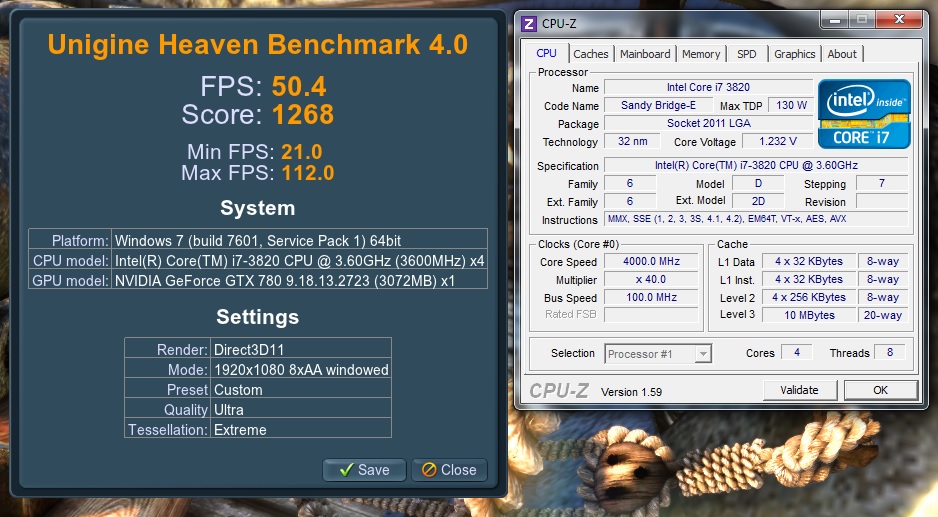Save the Heaven Benchmark results

[364, 470]
